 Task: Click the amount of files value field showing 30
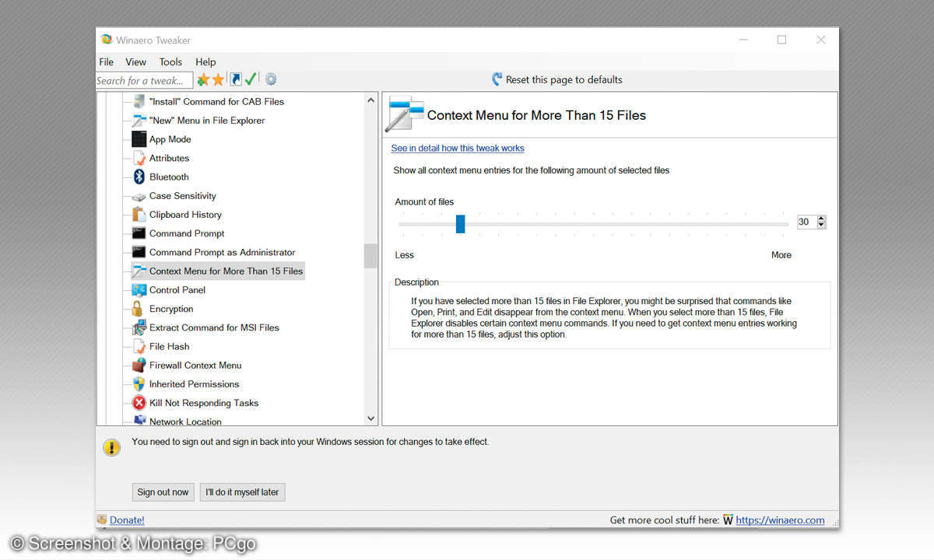[x=806, y=222]
